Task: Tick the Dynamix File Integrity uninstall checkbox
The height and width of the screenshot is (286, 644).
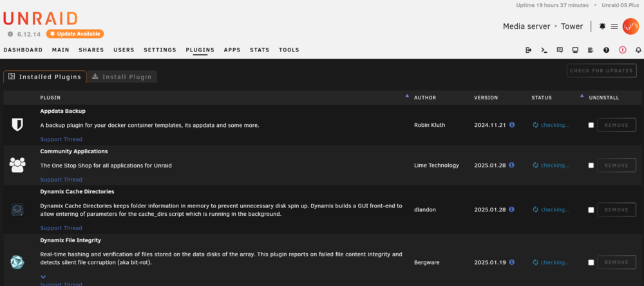Action: click(591, 263)
